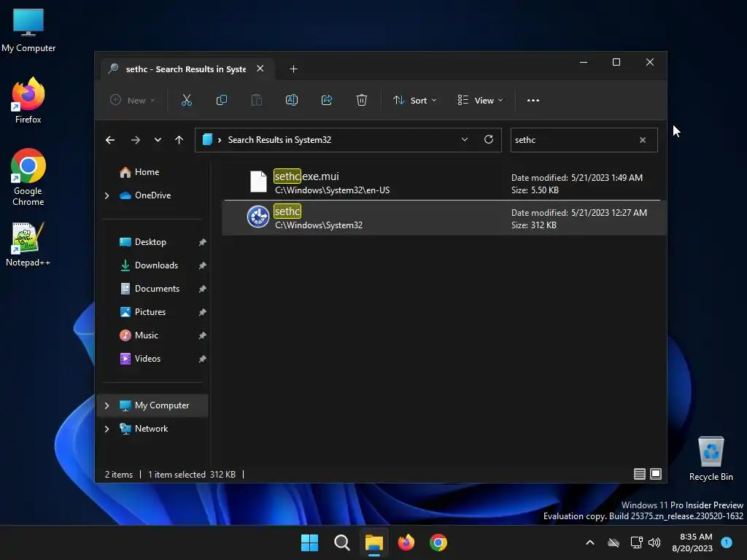This screenshot has width=747, height=560.
Task: Open taskbar Search
Action: 342,542
